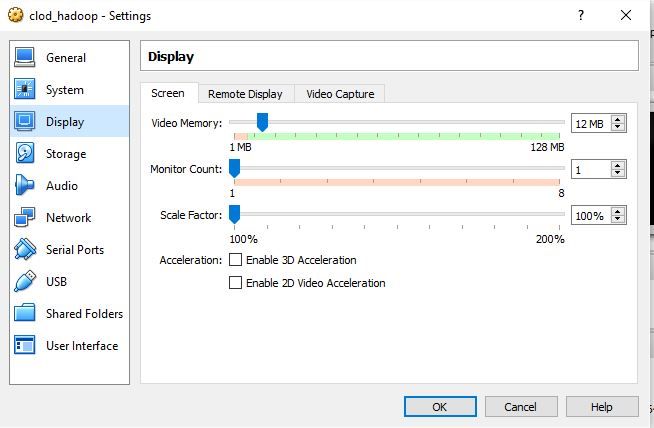Switch to the Remote Display tab
Viewport: 654px width, 428px height.
pos(245,94)
